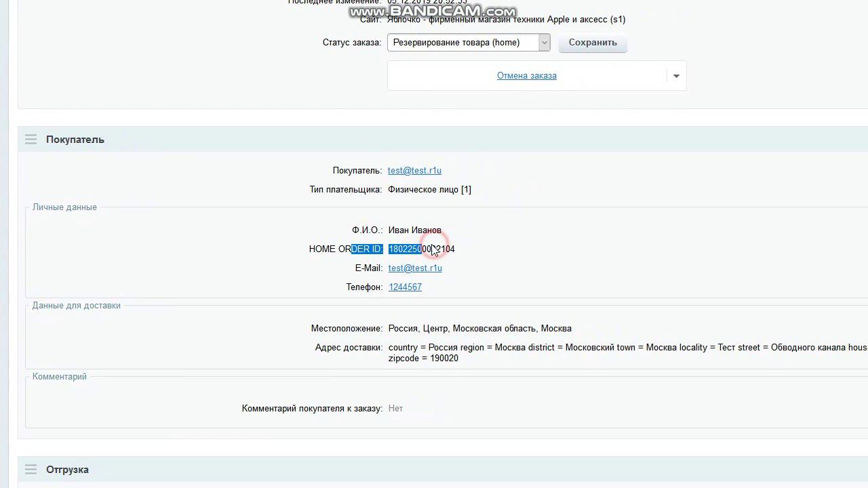The width and height of the screenshot is (868, 488).
Task: Open buyer link test@test.r1u in Покупатель row
Action: click(414, 170)
